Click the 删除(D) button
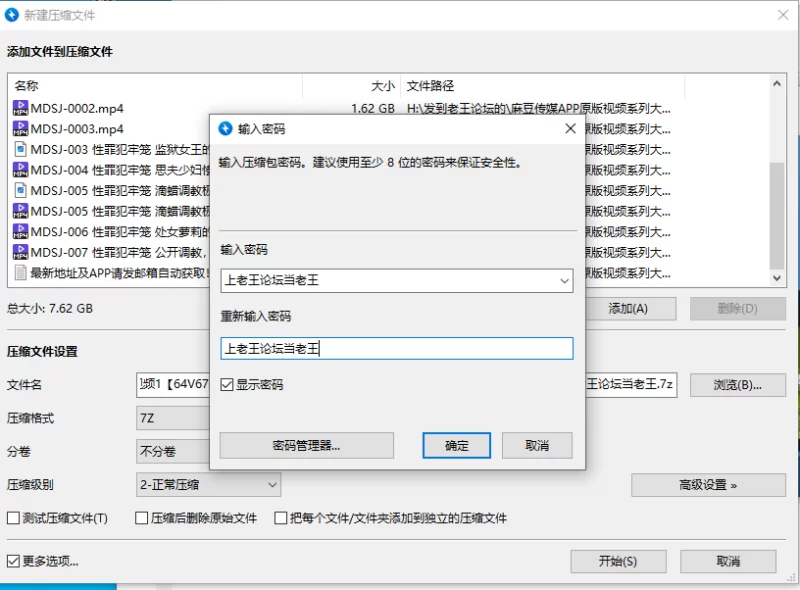800x590 pixels. pyautogui.click(x=738, y=309)
